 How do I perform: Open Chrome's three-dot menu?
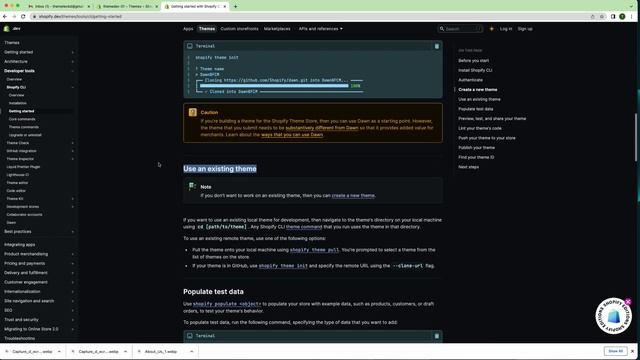[x=632, y=17]
